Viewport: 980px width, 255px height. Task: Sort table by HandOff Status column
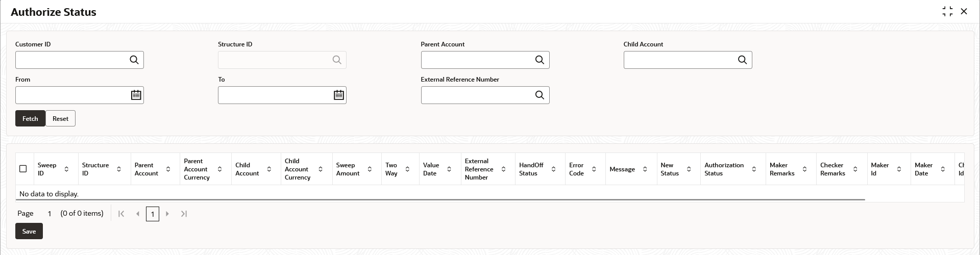click(x=553, y=169)
